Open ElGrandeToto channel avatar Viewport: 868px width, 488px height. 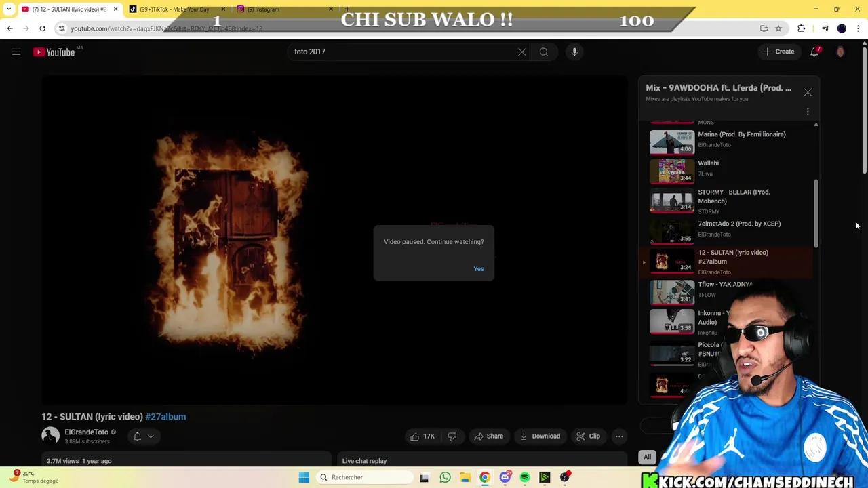[x=50, y=436]
